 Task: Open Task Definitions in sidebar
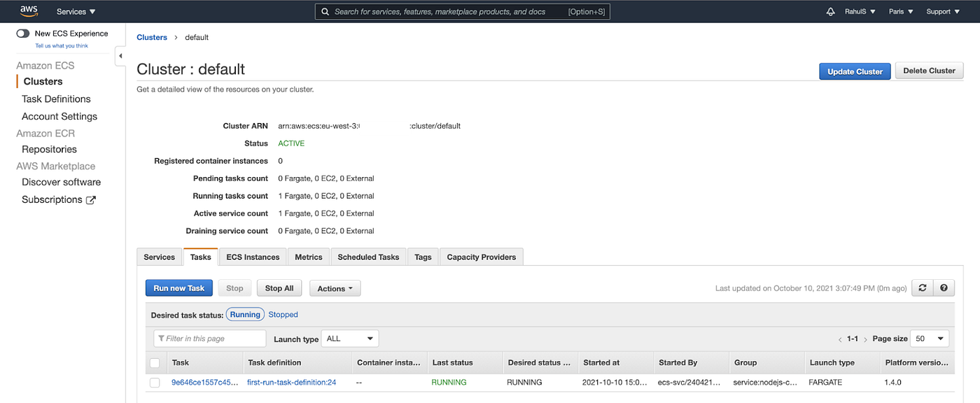point(56,99)
